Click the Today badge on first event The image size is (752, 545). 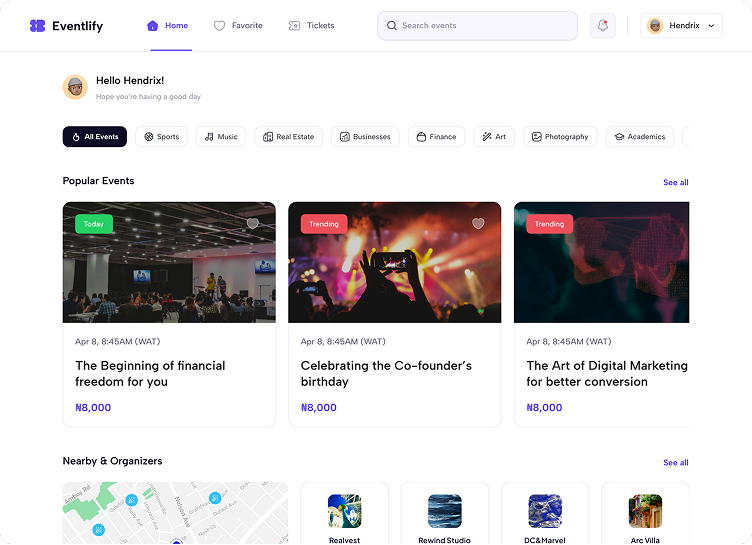click(x=94, y=224)
